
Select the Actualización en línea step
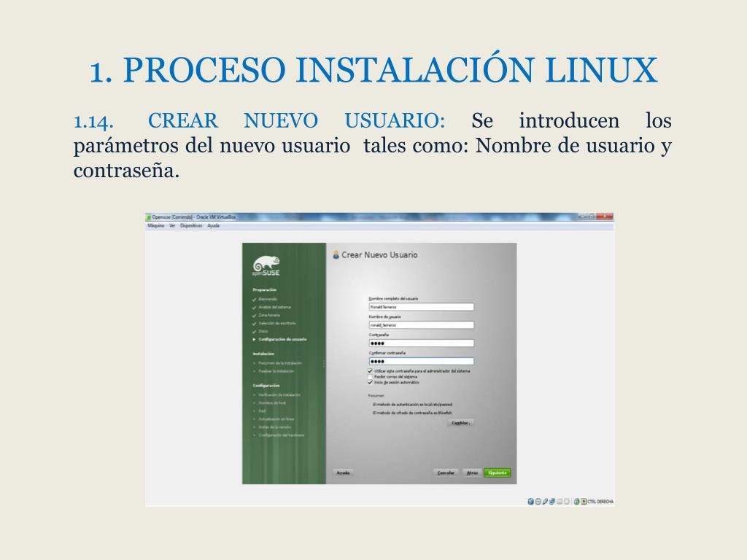(x=276, y=419)
